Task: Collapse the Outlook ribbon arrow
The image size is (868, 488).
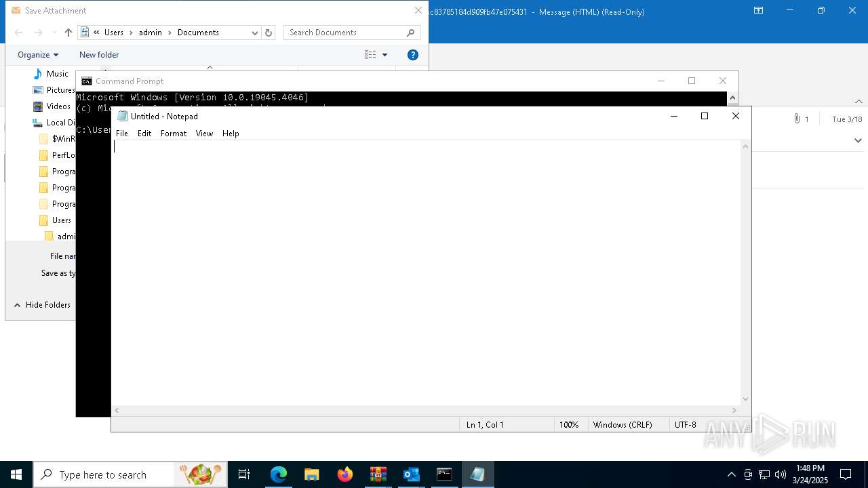Action: click(x=859, y=102)
